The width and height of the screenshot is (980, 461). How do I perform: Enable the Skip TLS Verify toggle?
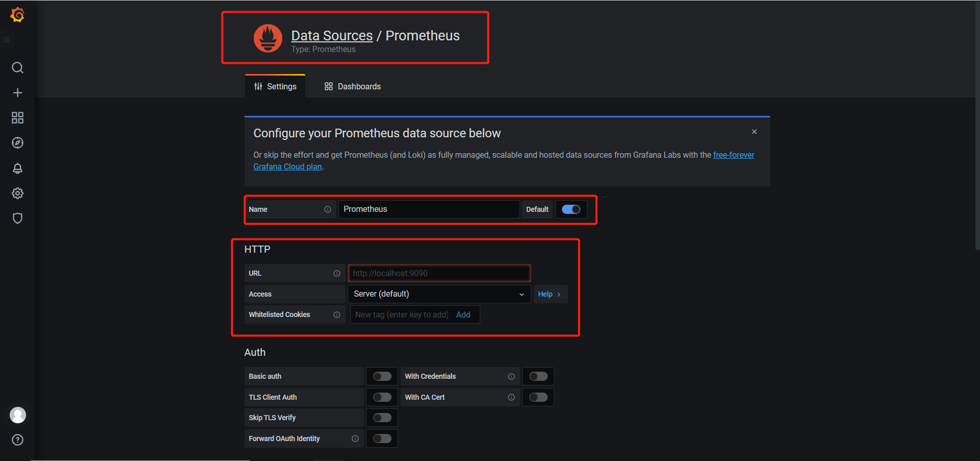tap(382, 418)
